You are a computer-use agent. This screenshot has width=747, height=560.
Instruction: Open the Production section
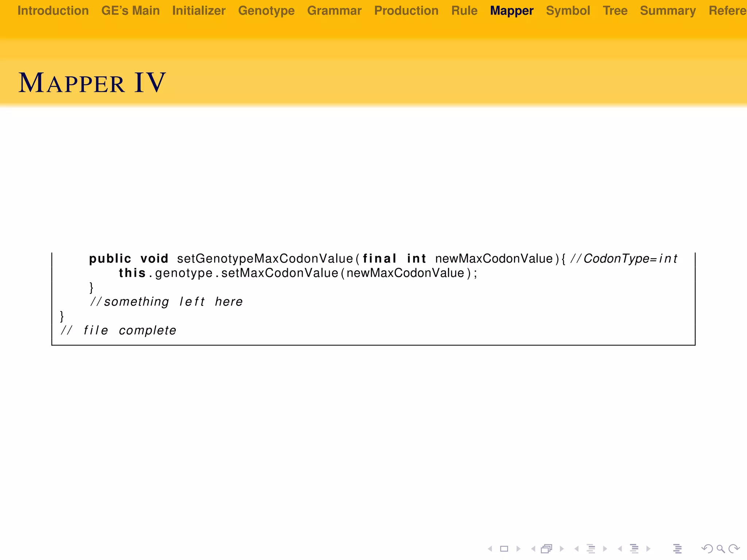[406, 11]
